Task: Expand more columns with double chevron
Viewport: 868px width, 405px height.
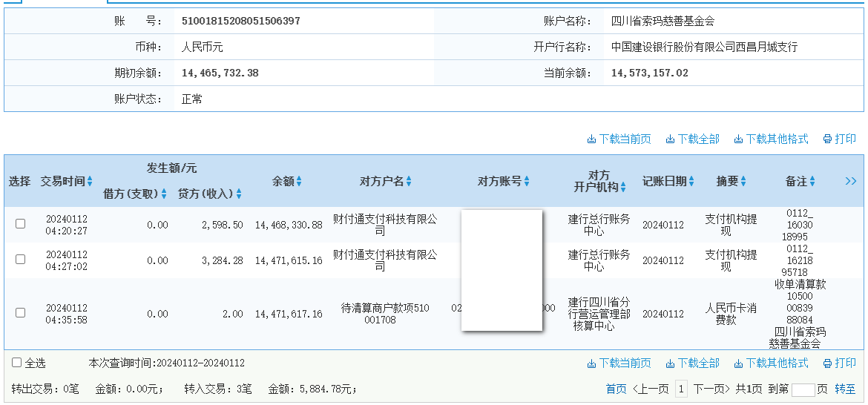Action: point(851,181)
